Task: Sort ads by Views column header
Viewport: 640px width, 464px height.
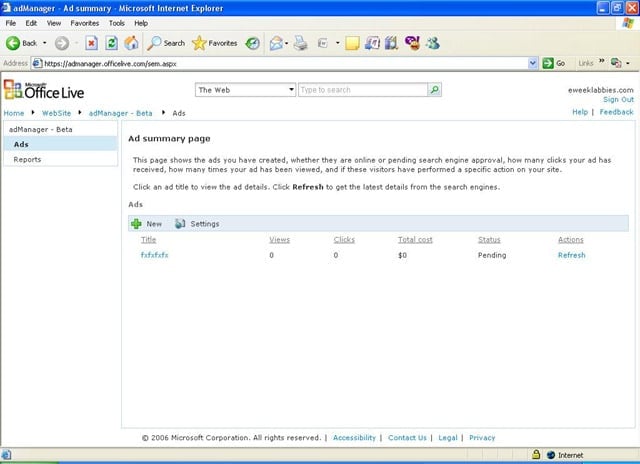Action: point(280,240)
